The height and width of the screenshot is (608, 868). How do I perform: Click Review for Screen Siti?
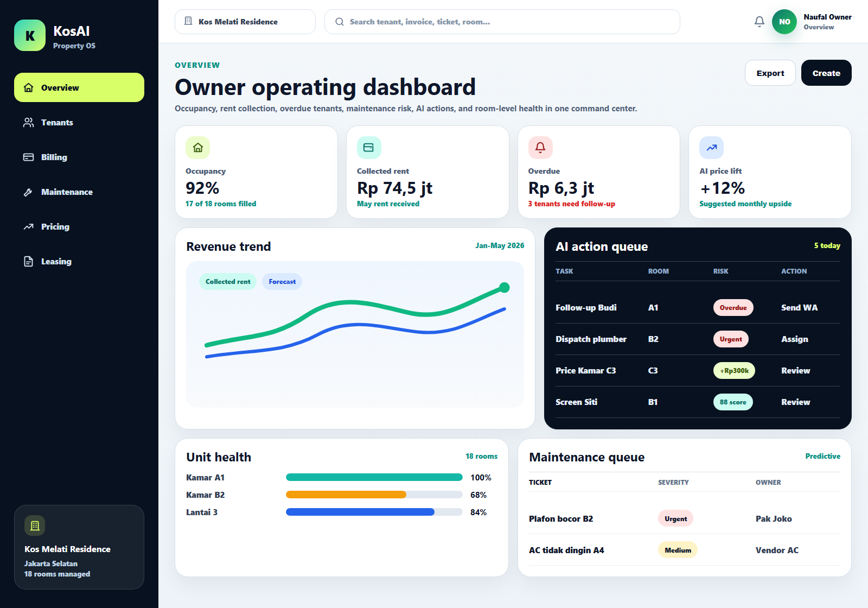point(795,402)
